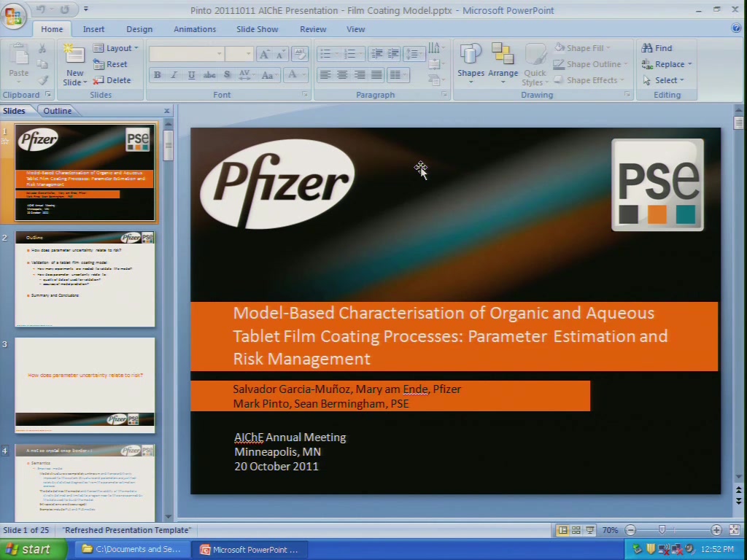This screenshot has width=747, height=560.
Task: Toggle Strikethrough formatting
Action: click(x=209, y=75)
